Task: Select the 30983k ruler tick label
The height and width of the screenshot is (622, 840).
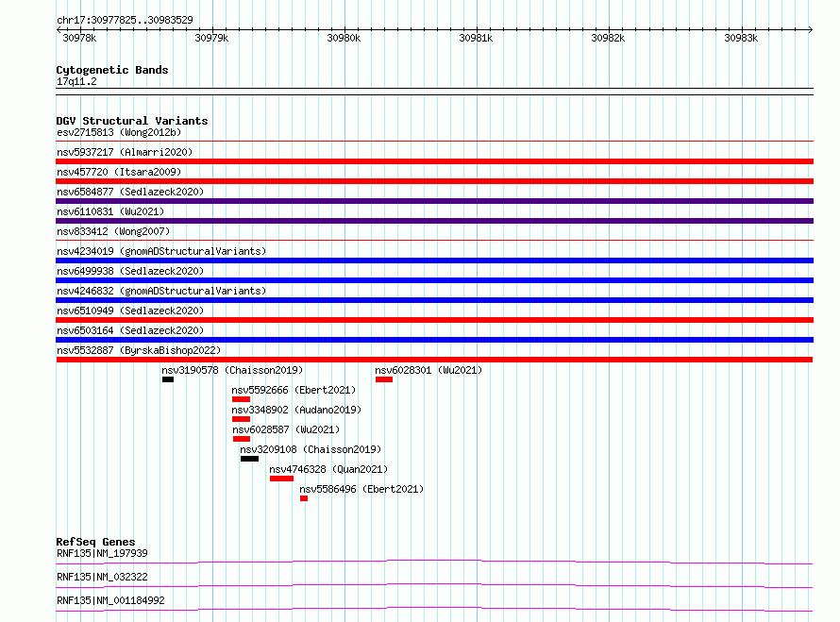Action: pyautogui.click(x=741, y=38)
